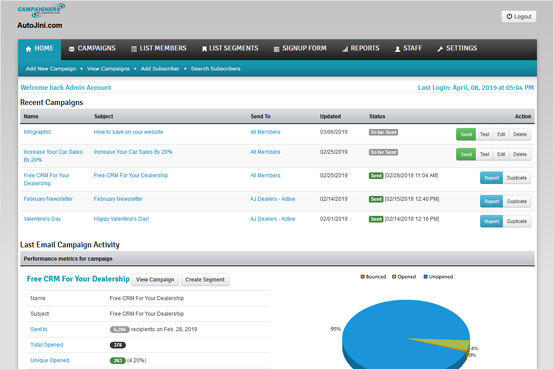
Task: Click the Bounced orange legend swatch
Action: coord(362,277)
